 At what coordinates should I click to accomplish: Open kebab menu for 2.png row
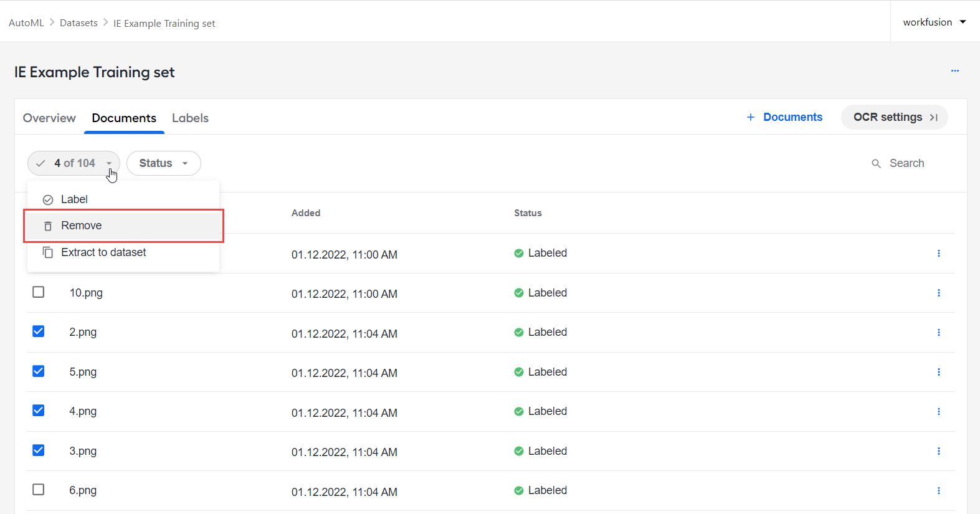click(x=938, y=333)
